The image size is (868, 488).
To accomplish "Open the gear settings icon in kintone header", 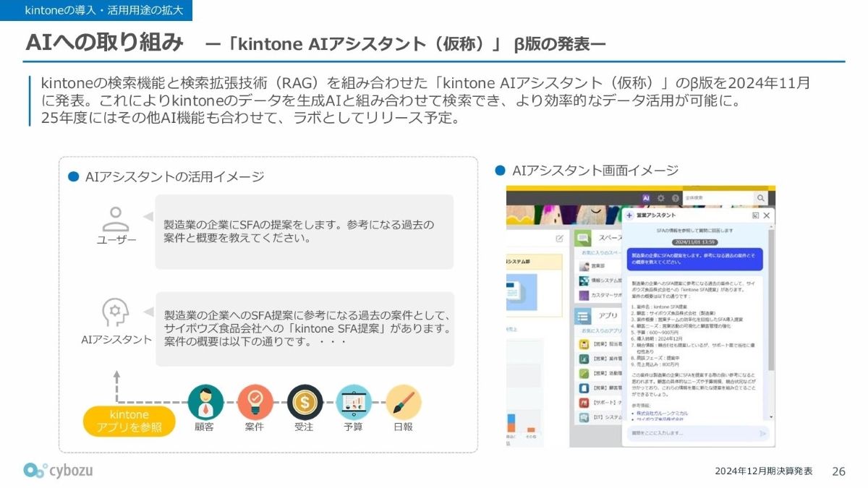I will 660,198.
